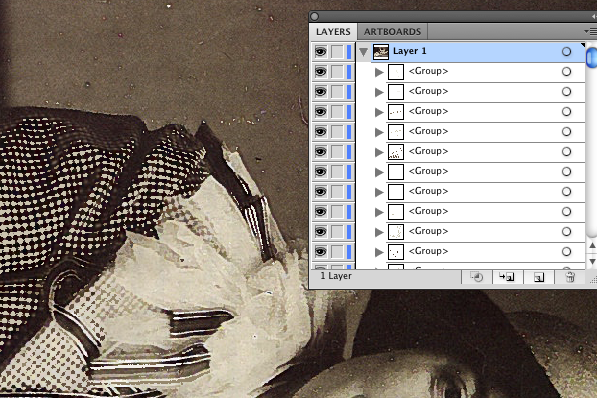Toggle visibility of first <Group> below Layer 1
Image resolution: width=597 pixels, height=398 pixels.
(x=321, y=72)
